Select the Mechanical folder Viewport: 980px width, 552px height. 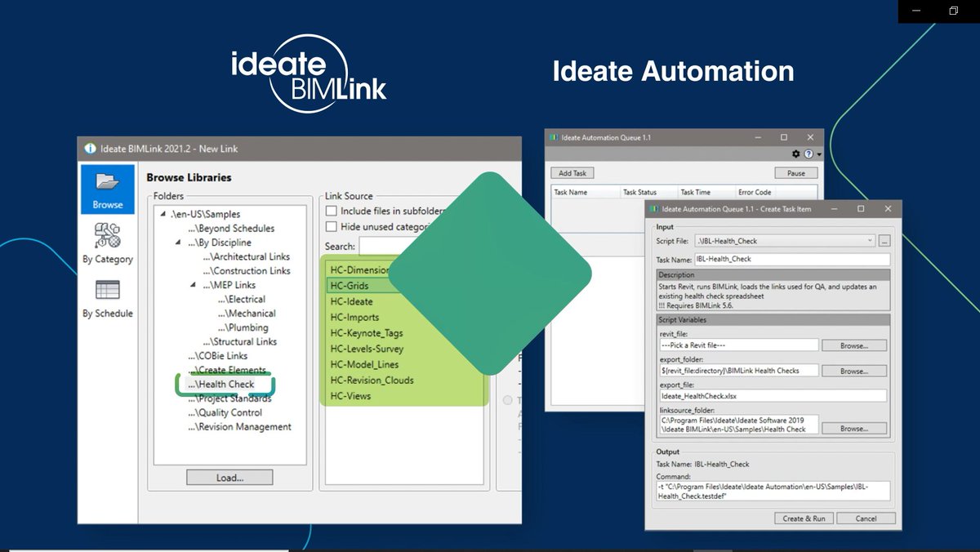tap(246, 314)
